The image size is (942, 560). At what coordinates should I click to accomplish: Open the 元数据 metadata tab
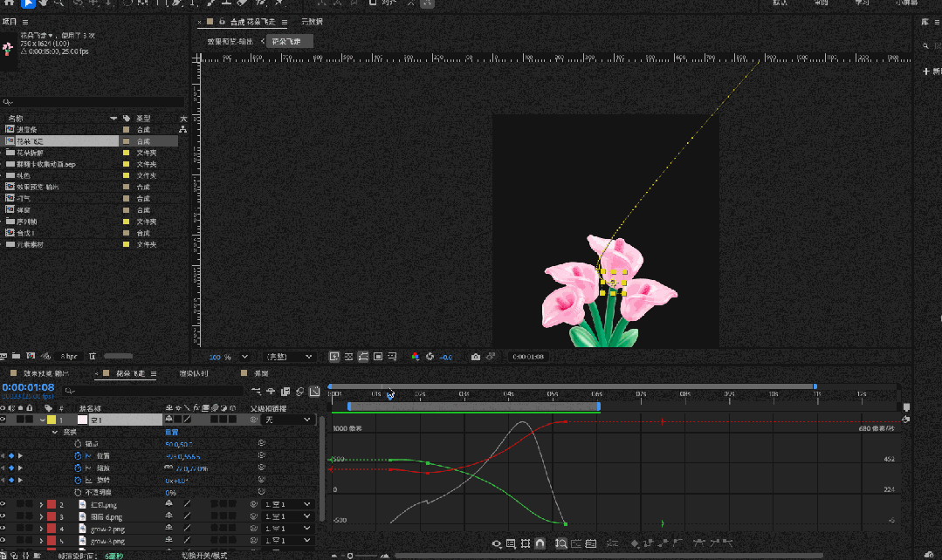coord(312,22)
